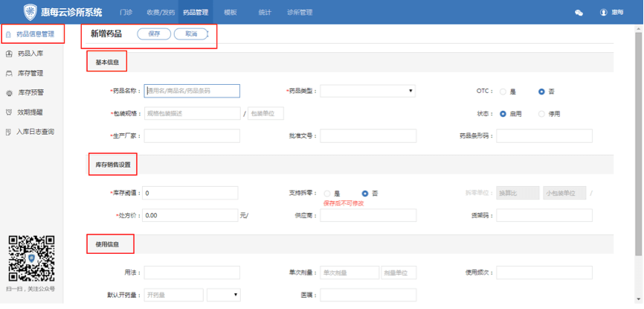Focus the 批准文号 input field
Image resolution: width=644 pixels, height=309 pixels.
click(x=368, y=136)
